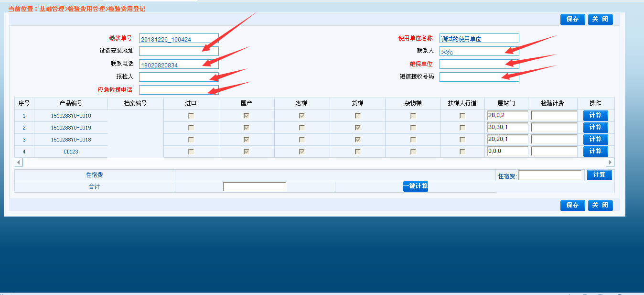Toggle 货梯 checkbox for row 151028870-0019
The image size is (644, 295).
point(357,128)
